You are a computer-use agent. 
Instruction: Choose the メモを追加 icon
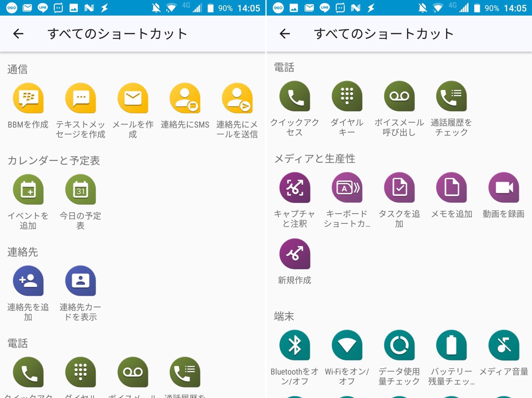click(x=451, y=187)
